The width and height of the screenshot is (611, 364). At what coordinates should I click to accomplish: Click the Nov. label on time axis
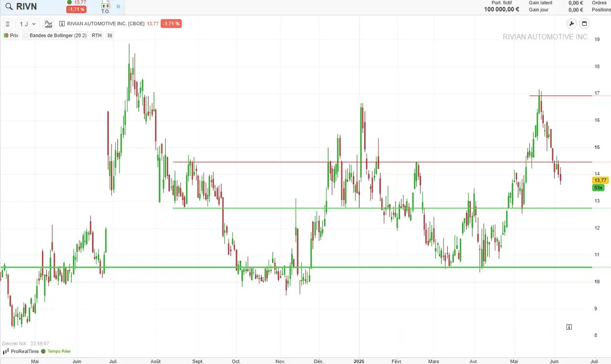280,361
